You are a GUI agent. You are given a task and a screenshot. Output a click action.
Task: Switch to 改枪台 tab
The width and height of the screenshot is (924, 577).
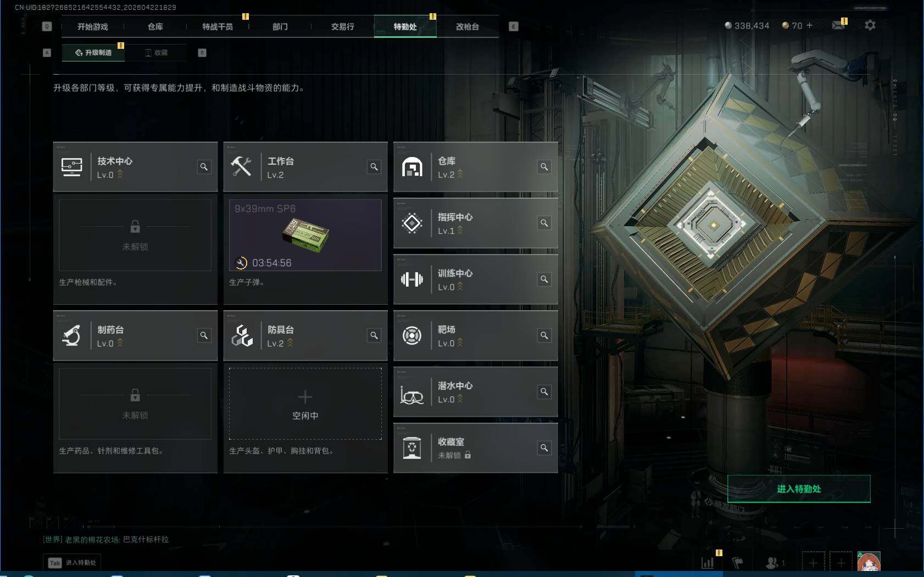pyautogui.click(x=467, y=26)
